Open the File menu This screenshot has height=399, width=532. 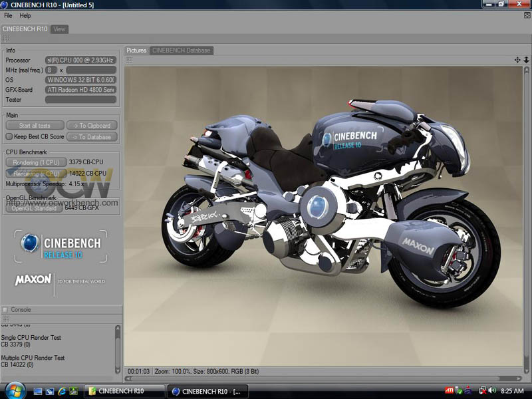tap(8, 15)
